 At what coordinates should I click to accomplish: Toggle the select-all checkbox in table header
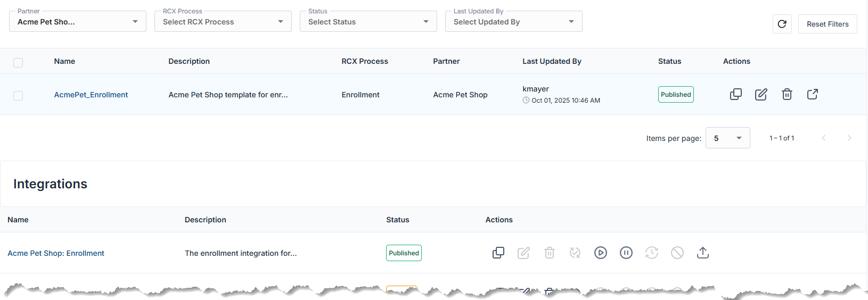pos(18,62)
